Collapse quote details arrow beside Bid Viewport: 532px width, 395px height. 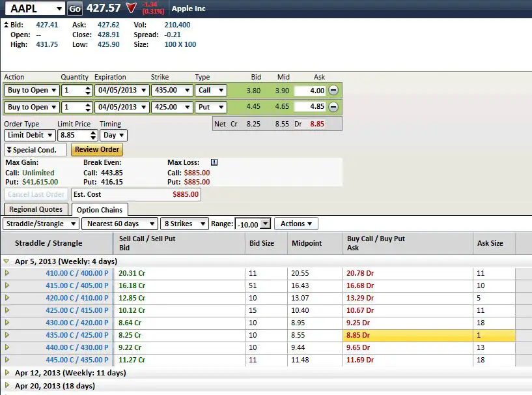coord(6,25)
